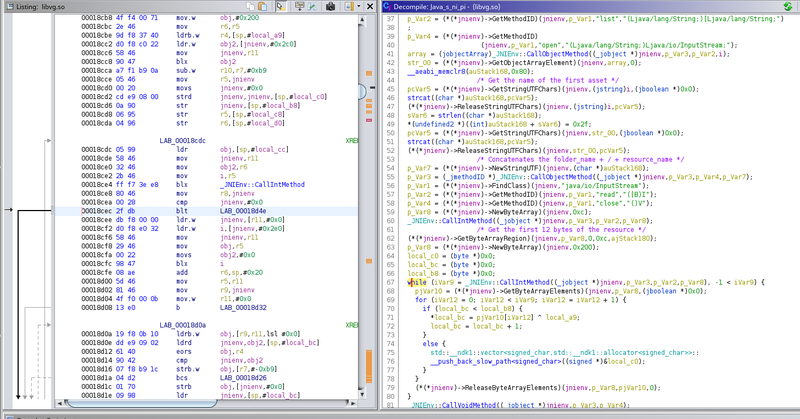This screenshot has width=800, height=419.
Task: Click 'Get the first 12 bytes' comment
Action: (561, 230)
